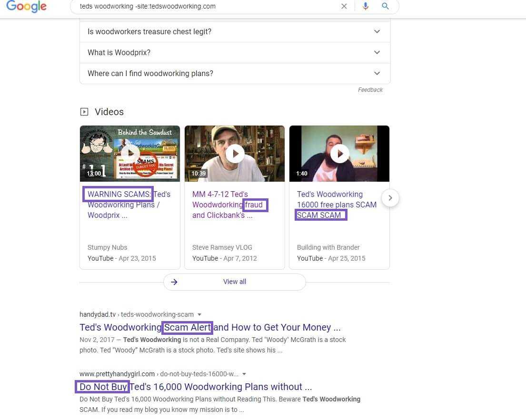
Task: Open 'Ted's Woodworking 16000 free plans SCAM' title
Action: (x=337, y=205)
